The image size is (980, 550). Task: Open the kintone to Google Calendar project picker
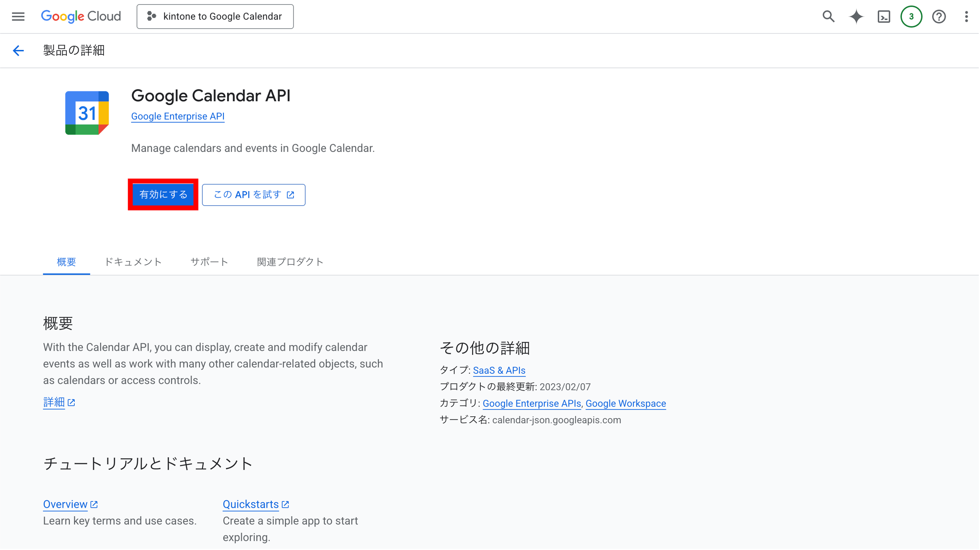[215, 16]
